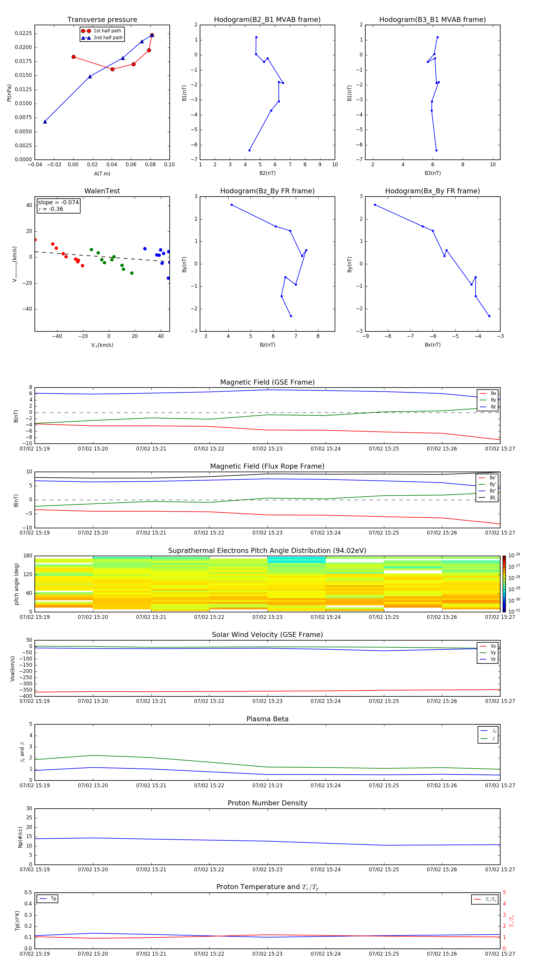Click 'Proton Temperature and Te/Tp' title
The image size is (535, 980).
coord(267,887)
